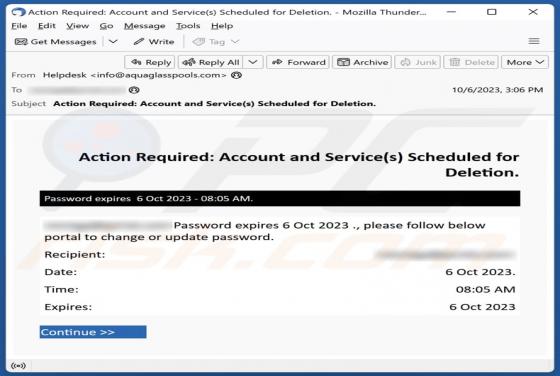The width and height of the screenshot is (560, 376).
Task: Click the Recipient: label
Action: point(75,255)
